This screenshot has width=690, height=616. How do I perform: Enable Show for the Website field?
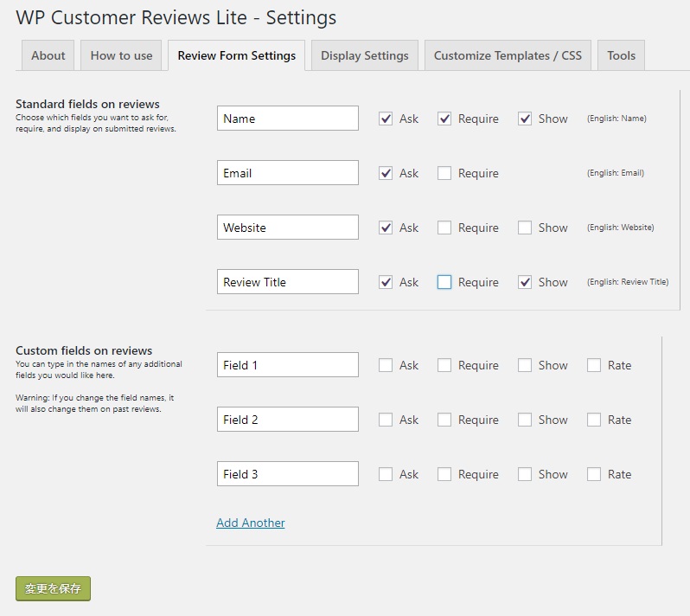pos(525,228)
